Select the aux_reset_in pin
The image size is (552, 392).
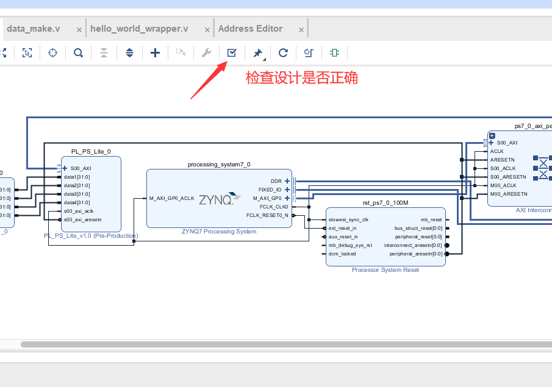click(x=343, y=237)
